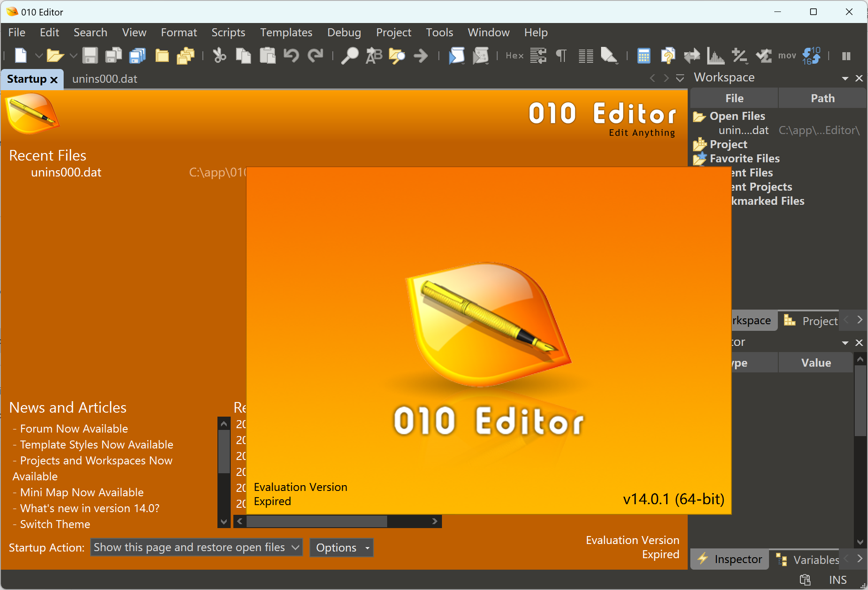This screenshot has height=590, width=868.
Task: Open the tab list dropdown arrow
Action: [680, 78]
